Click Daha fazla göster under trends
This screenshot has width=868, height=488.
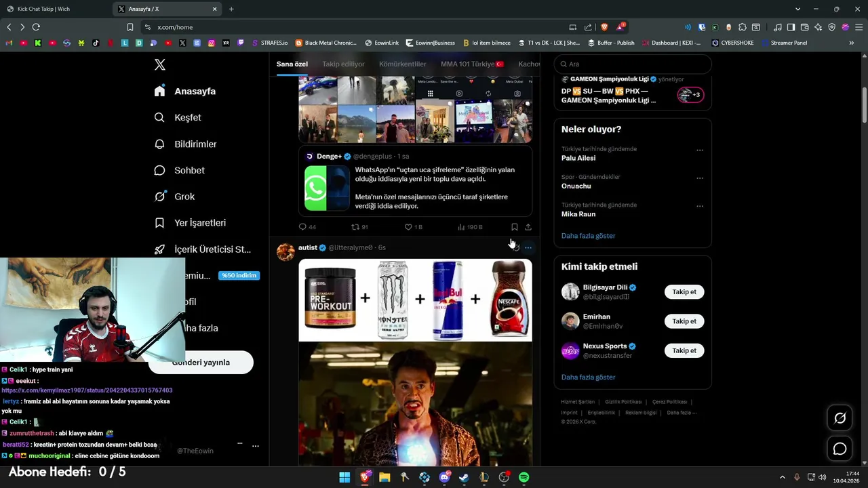(x=588, y=236)
